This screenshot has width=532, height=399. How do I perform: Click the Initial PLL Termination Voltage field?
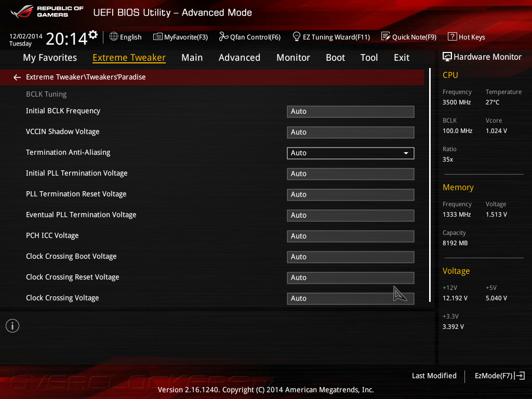click(x=351, y=174)
